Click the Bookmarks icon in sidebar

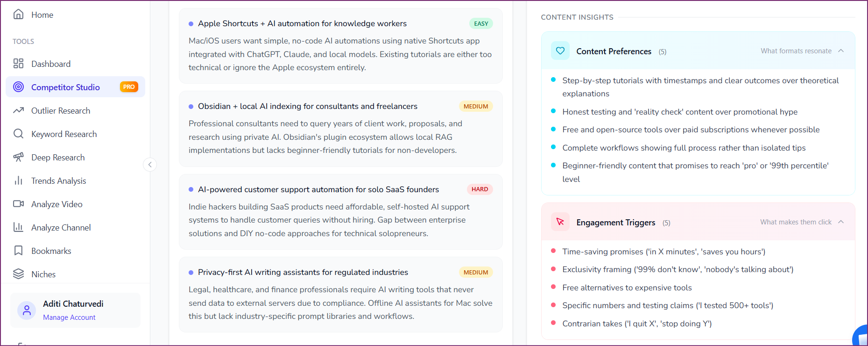pyautogui.click(x=18, y=251)
